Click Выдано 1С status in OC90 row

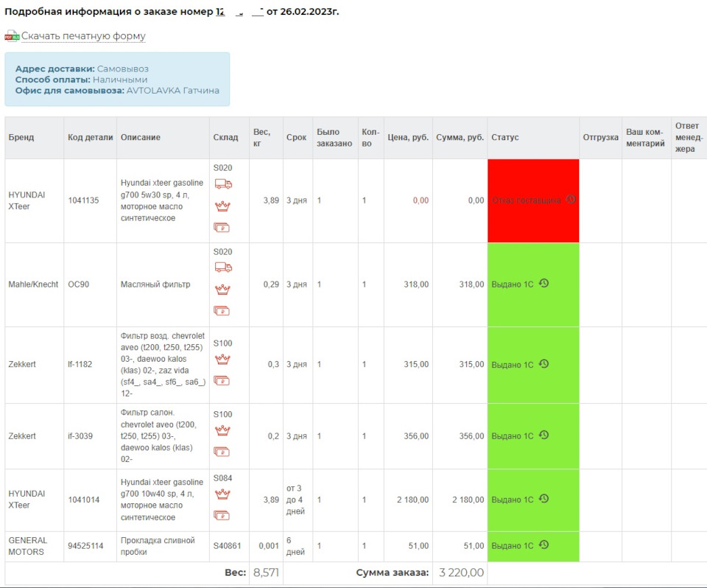[x=513, y=284]
